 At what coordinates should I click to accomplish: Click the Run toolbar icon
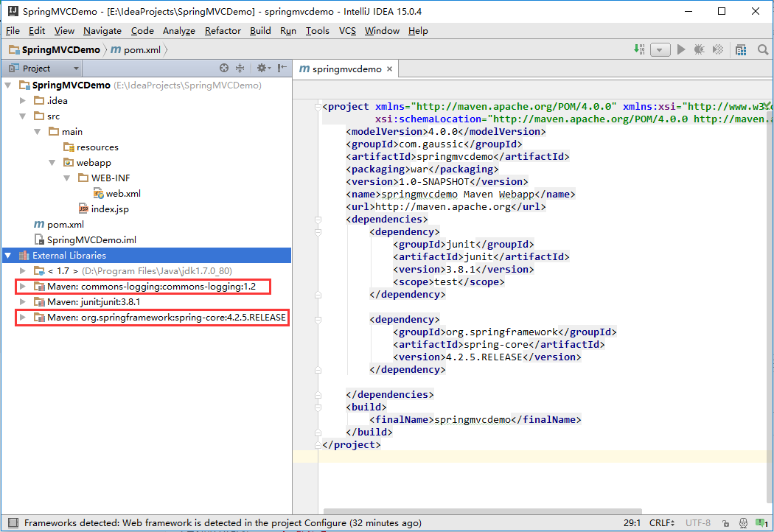coord(681,49)
